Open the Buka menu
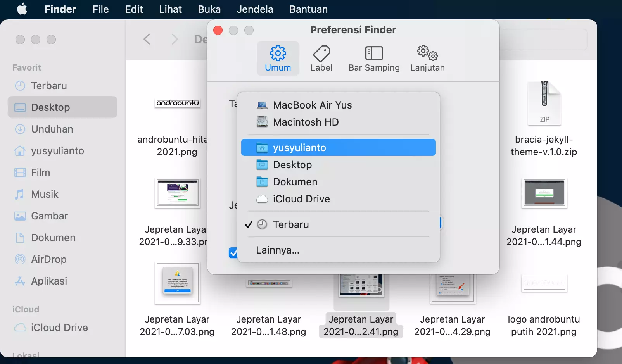622x364 pixels. tap(209, 9)
